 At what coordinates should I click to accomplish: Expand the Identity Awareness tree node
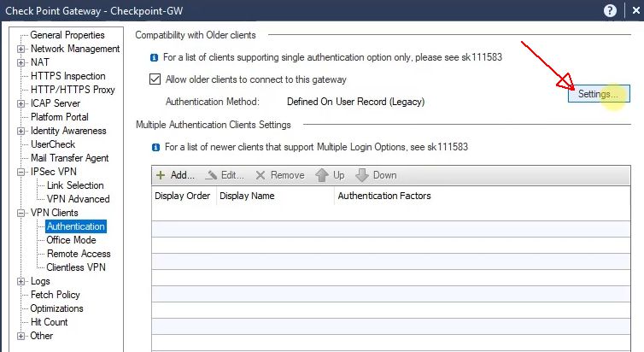coord(20,131)
